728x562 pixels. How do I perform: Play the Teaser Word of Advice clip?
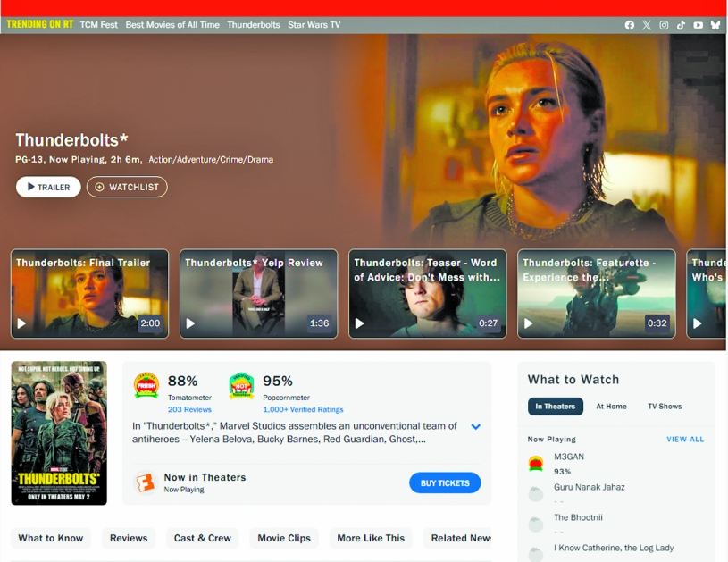(359, 323)
